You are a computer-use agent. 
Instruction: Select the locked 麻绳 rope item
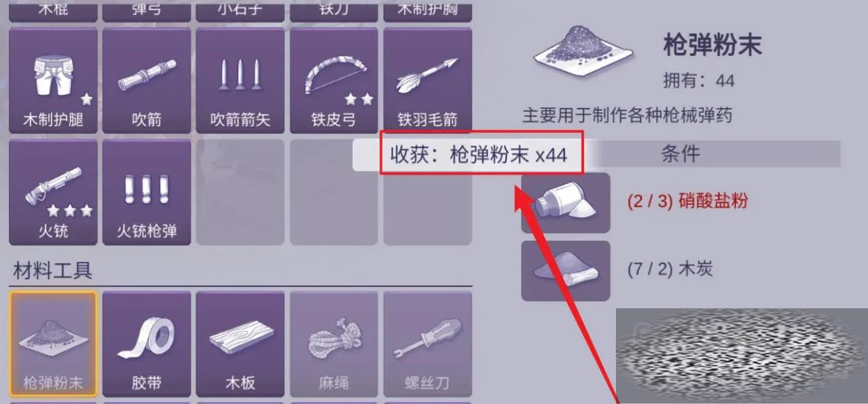click(334, 344)
